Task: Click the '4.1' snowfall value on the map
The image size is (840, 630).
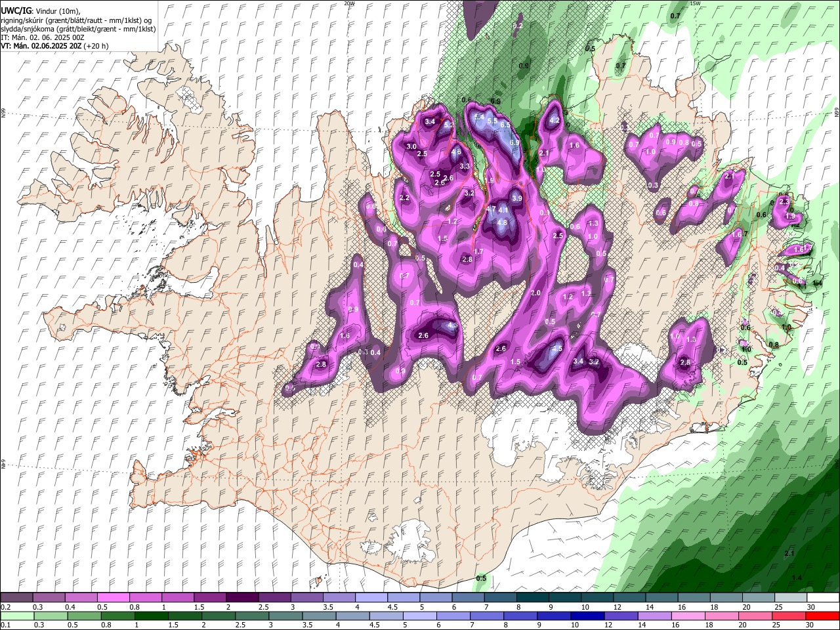Action: [x=504, y=209]
